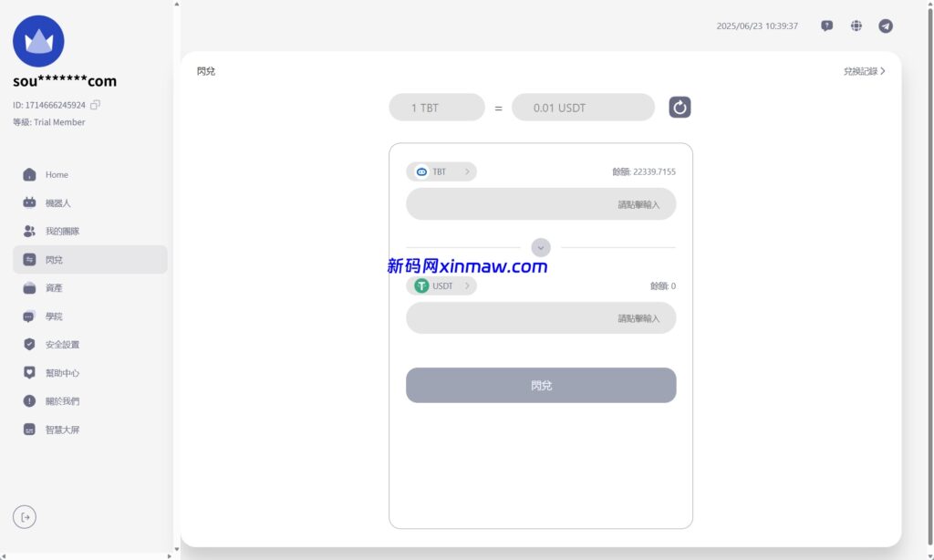Open the 幫助中心 help center icon
Viewport: 934px width, 560px height.
click(28, 372)
